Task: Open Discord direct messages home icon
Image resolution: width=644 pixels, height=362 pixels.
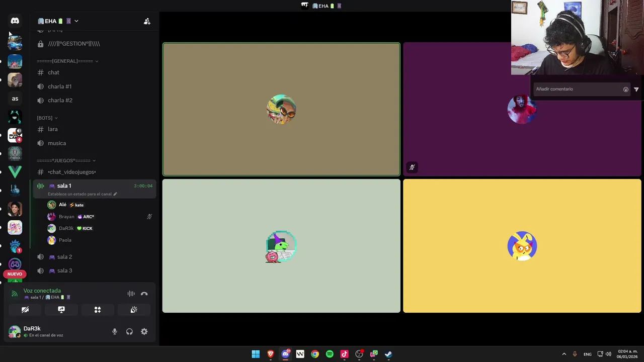Action: coord(15,21)
